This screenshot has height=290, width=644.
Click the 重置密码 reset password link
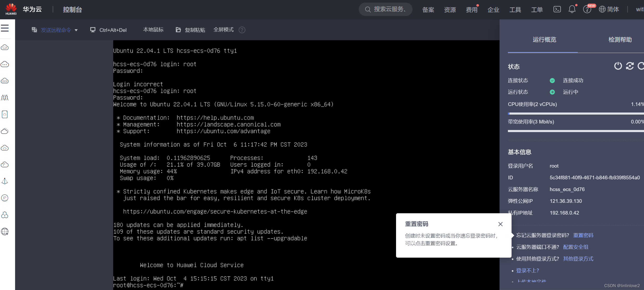click(x=583, y=235)
